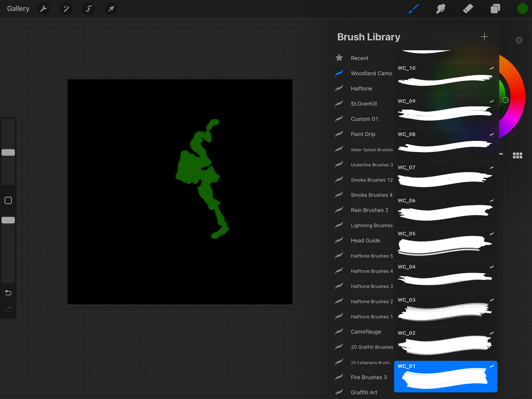
Task: Open the Layers panel icon
Action: pyautogui.click(x=495, y=8)
